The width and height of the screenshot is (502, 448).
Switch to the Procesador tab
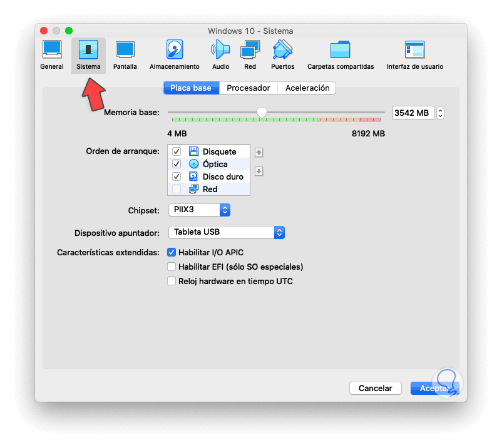coord(248,88)
